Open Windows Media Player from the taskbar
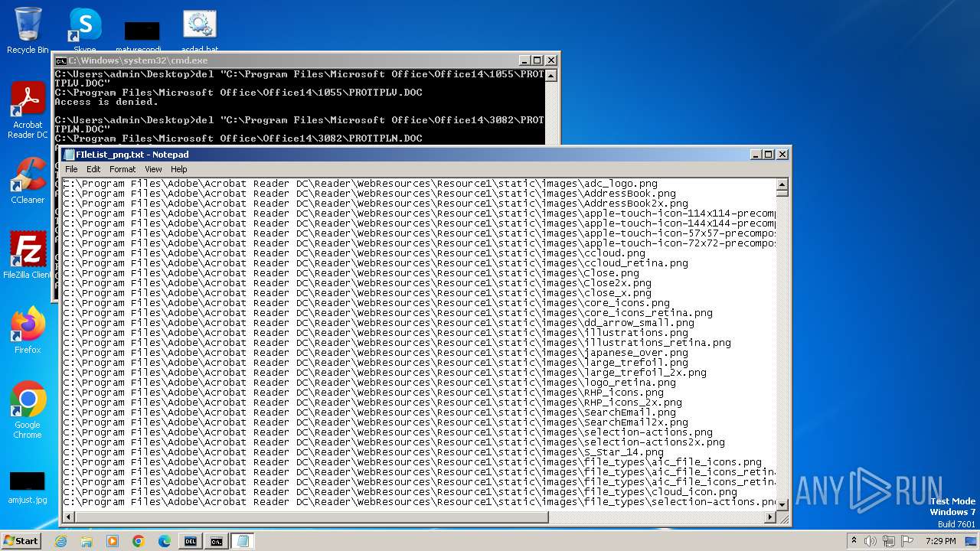The height and width of the screenshot is (551, 980). click(x=113, y=541)
